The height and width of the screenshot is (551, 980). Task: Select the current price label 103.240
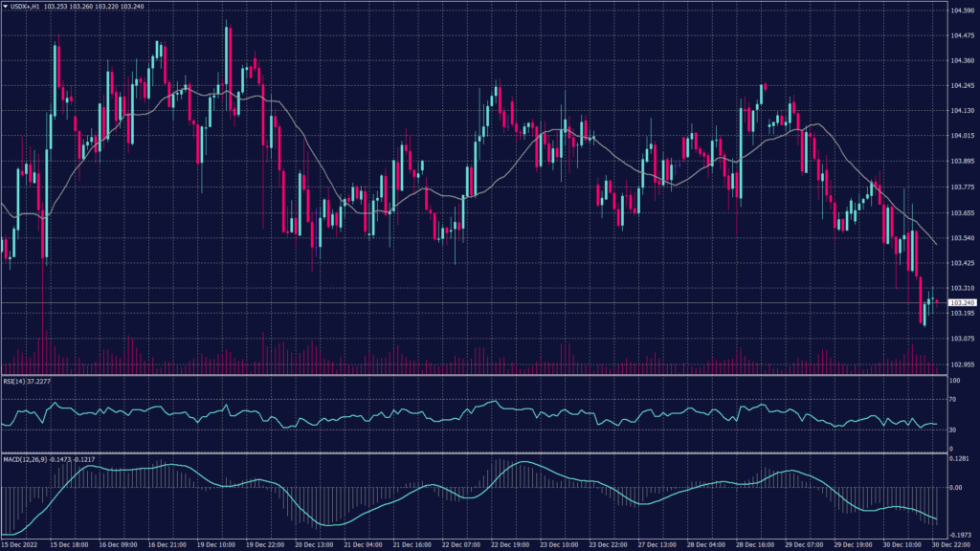point(960,302)
